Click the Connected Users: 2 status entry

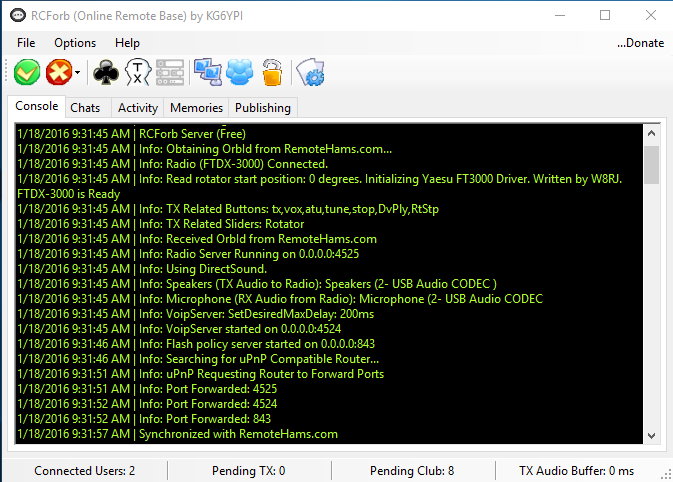pyautogui.click(x=85, y=471)
